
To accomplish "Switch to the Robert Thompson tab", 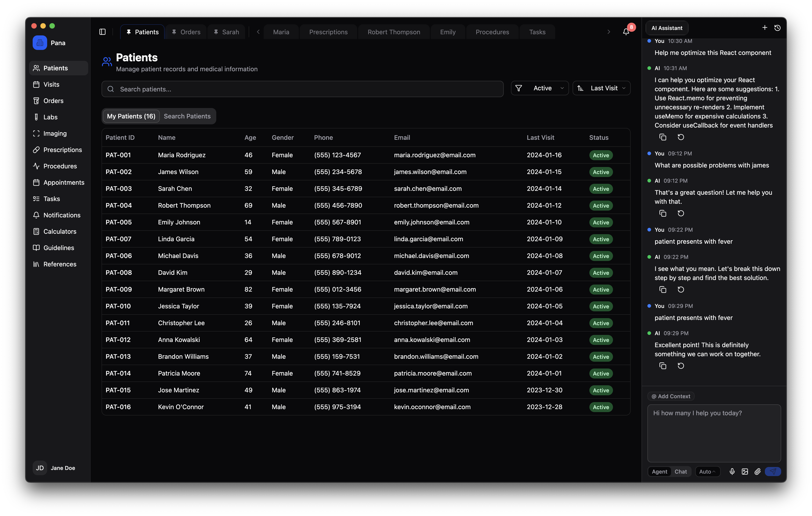I will [x=394, y=32].
